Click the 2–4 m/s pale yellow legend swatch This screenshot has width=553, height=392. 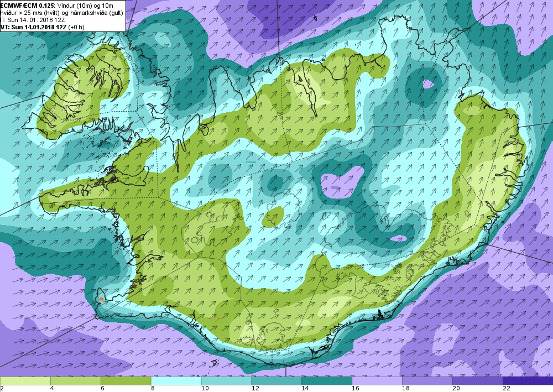pos(25,381)
